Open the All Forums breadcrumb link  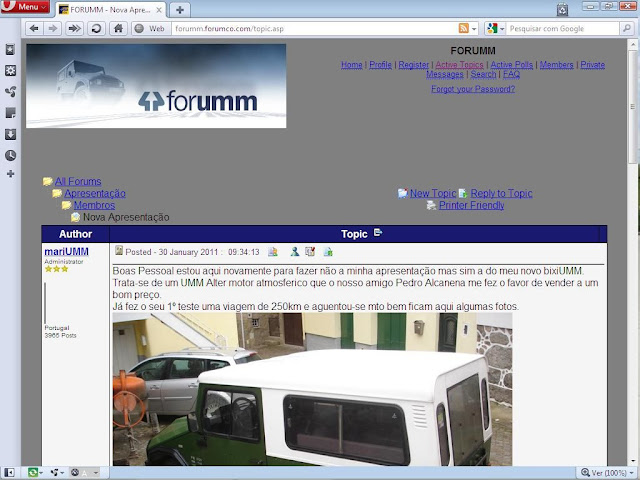pos(78,181)
